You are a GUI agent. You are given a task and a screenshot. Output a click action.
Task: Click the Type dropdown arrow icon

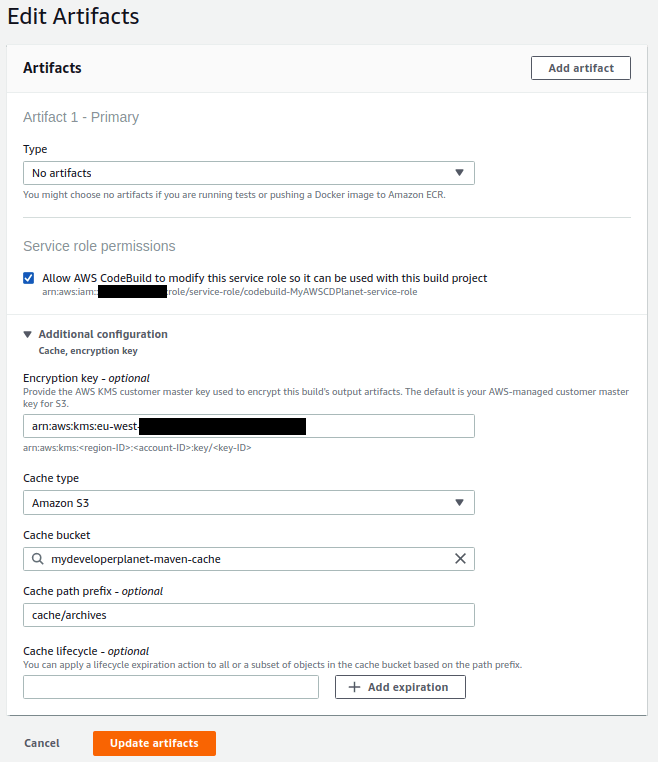click(459, 173)
